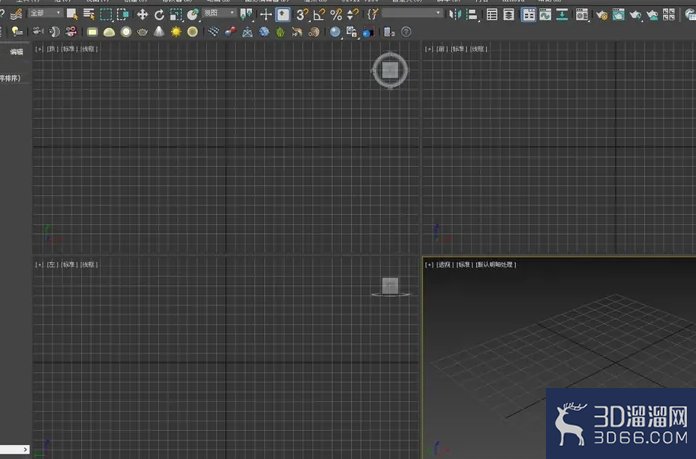
Task: Open the Perspective viewport [+] menu
Action: (429, 265)
